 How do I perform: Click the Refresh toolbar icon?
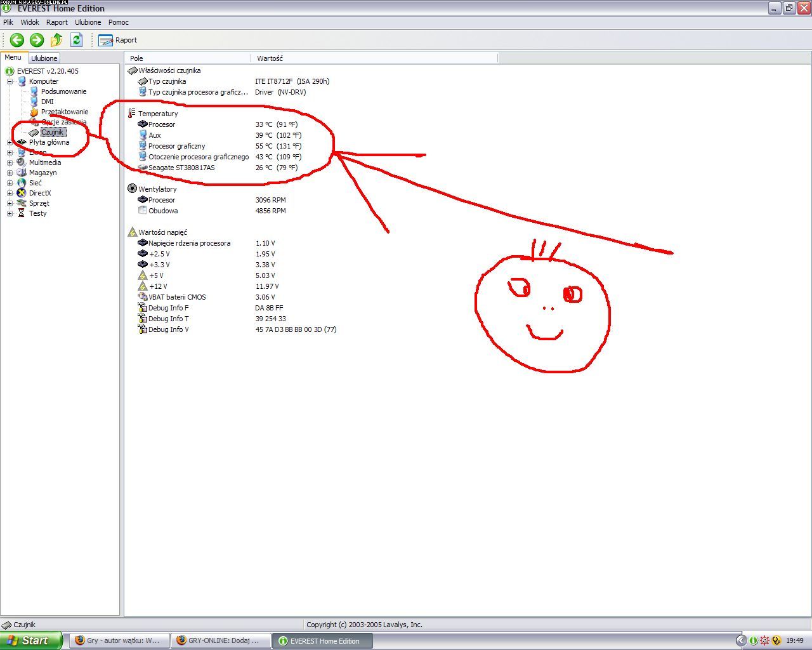point(76,40)
